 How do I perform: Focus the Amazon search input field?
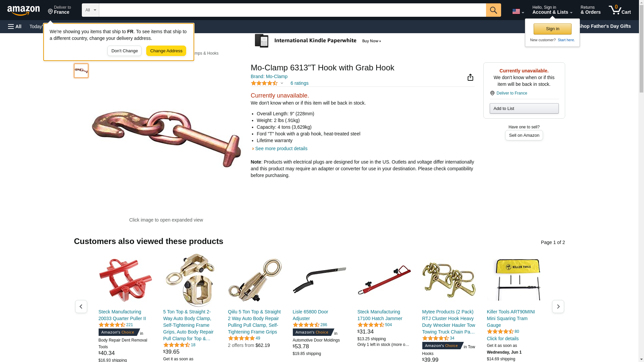292,10
